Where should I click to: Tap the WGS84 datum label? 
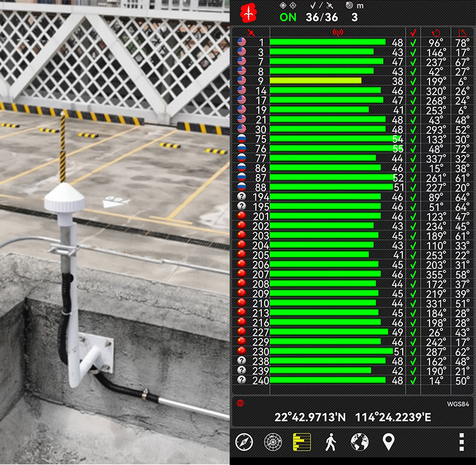[457, 404]
